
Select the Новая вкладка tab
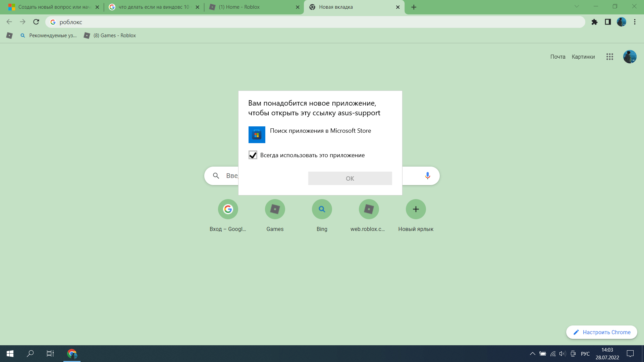point(354,7)
